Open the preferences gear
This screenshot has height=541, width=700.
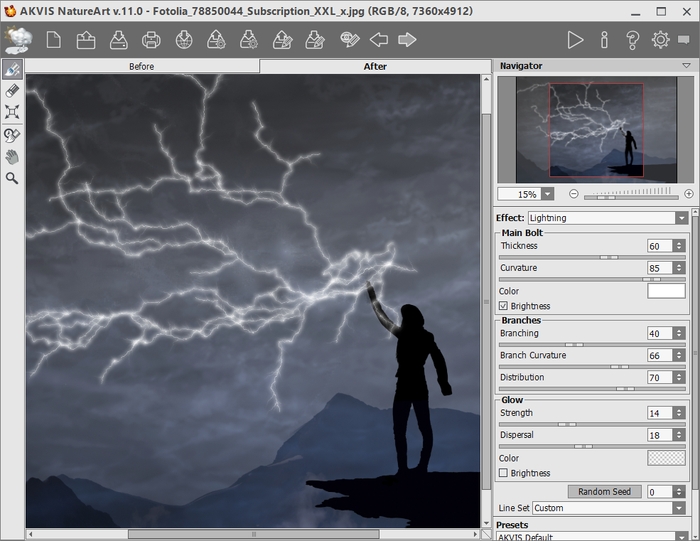661,40
